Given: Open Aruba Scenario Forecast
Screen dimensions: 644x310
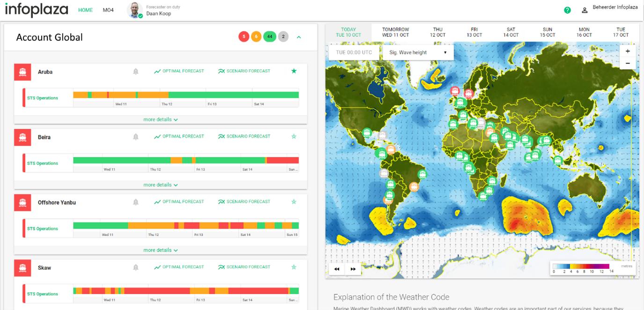Looking at the screenshot, I should tap(244, 71).
